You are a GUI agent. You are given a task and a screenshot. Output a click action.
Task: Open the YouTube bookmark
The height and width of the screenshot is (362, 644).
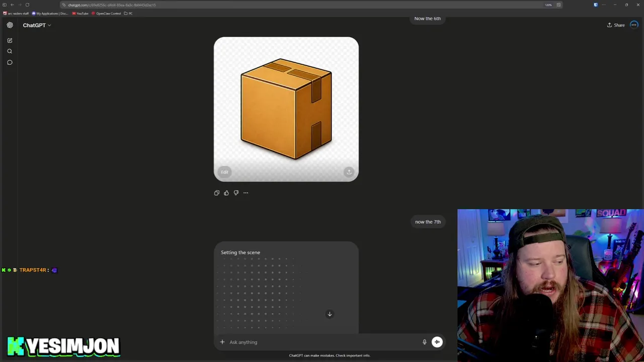point(80,14)
